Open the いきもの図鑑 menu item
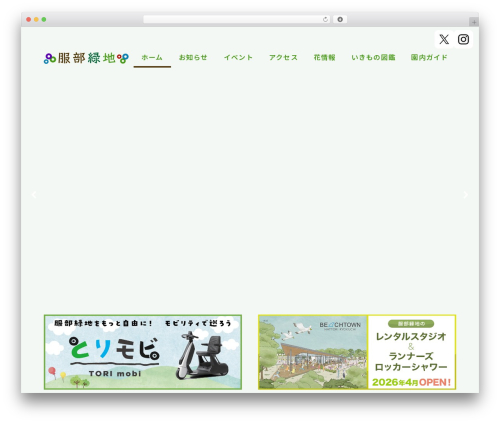Image resolution: width=500 pixels, height=423 pixels. (x=373, y=58)
